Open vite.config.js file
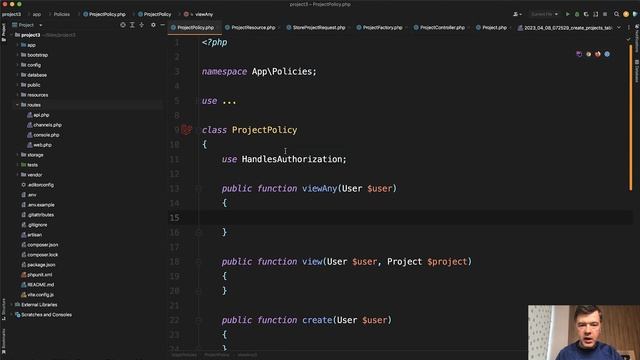 (37, 295)
